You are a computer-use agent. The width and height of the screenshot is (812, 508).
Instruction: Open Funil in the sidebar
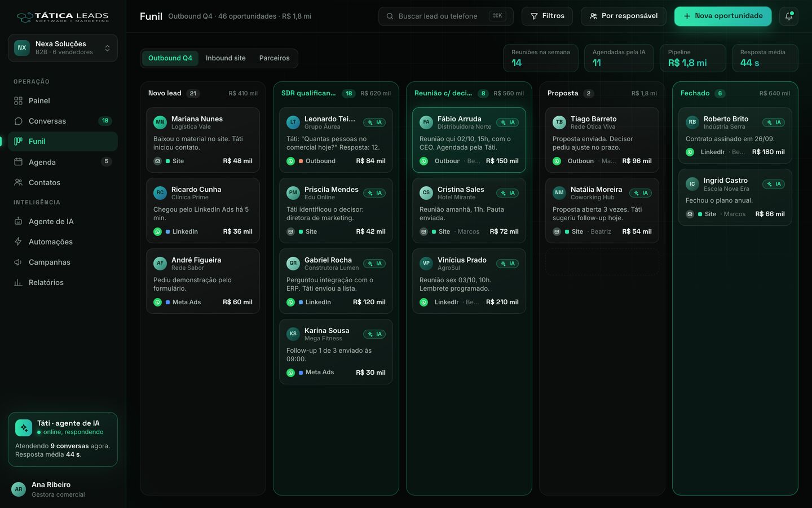pyautogui.click(x=63, y=141)
